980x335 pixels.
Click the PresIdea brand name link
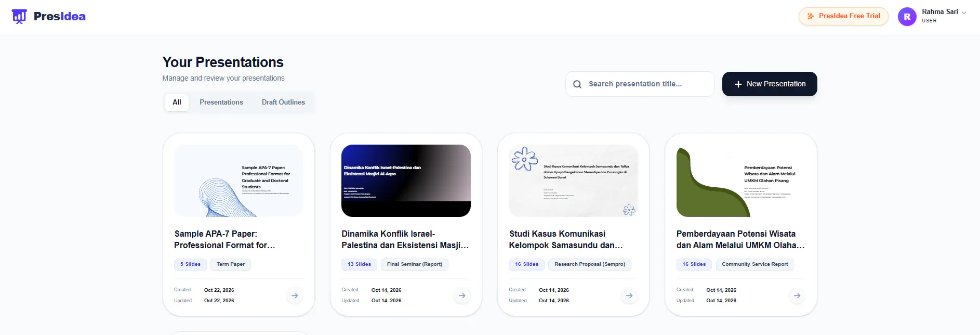pos(60,17)
